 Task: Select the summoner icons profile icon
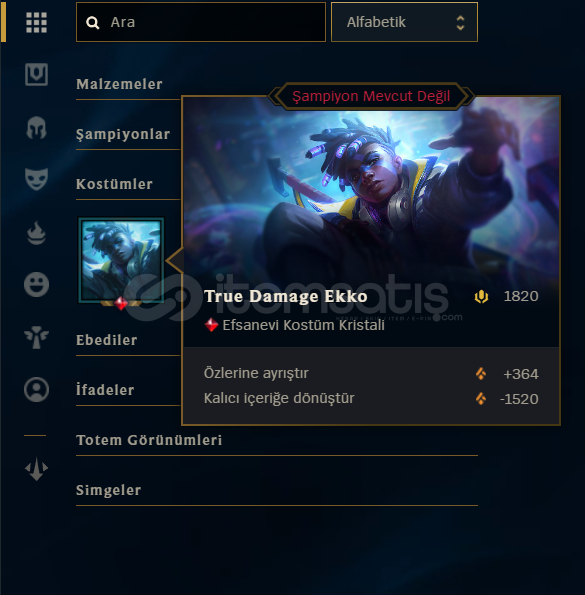[36, 389]
